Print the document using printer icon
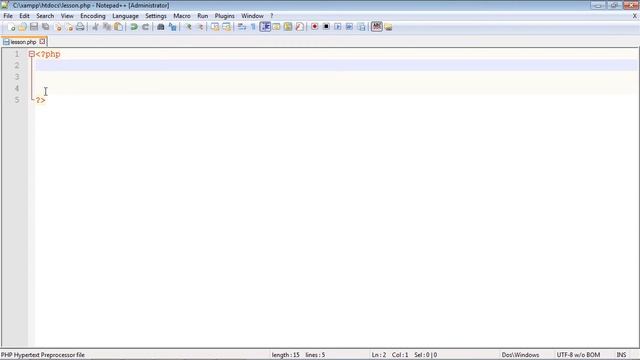This screenshot has height=360, width=640. 80,27
